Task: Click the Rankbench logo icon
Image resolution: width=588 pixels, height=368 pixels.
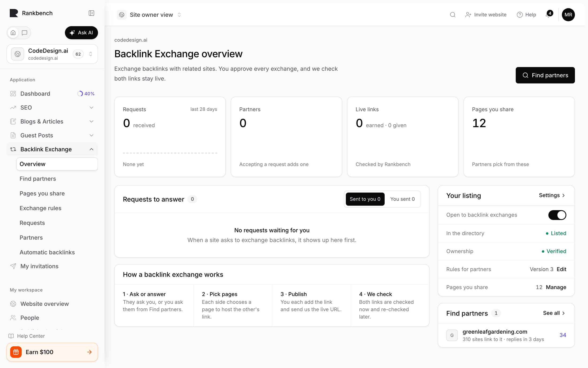Action: pos(14,13)
